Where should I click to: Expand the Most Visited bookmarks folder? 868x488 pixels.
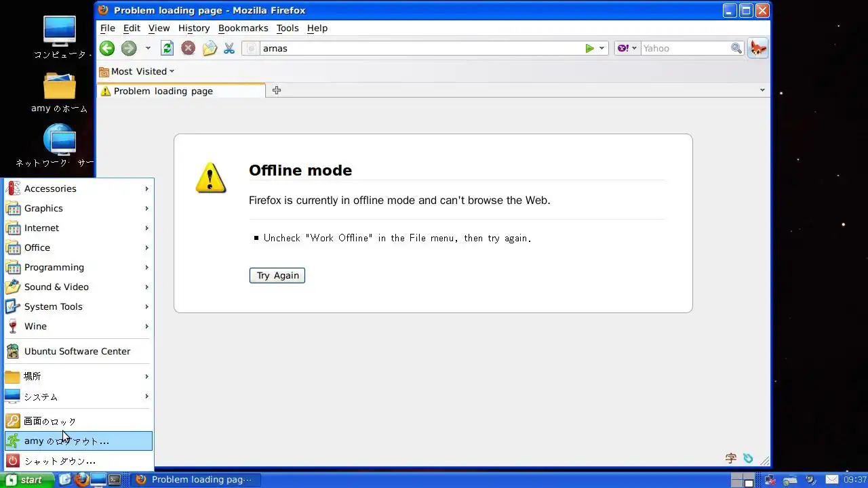pyautogui.click(x=136, y=71)
